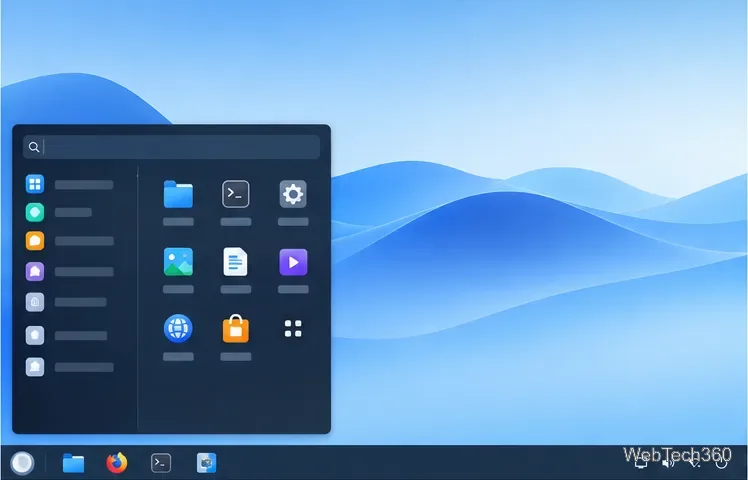Viewport: 748px width, 480px height.
Task: Open the Files folder app in the menu grid
Action: click(178, 194)
